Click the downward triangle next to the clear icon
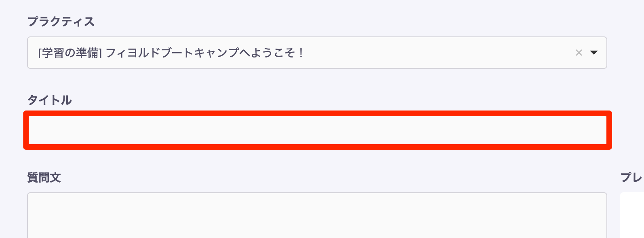Screen dimensions: 644x238 click(x=594, y=52)
